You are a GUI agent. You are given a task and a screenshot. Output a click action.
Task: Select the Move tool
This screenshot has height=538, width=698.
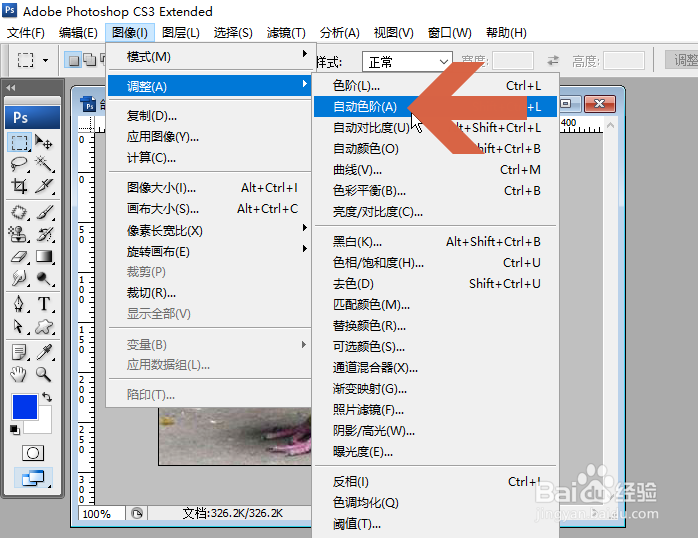tap(44, 142)
